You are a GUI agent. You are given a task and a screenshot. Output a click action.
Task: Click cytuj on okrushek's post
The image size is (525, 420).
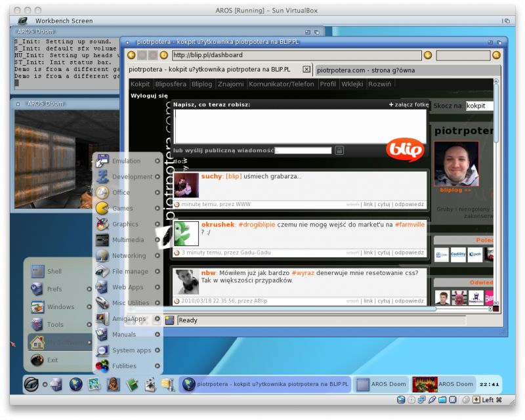pos(384,253)
